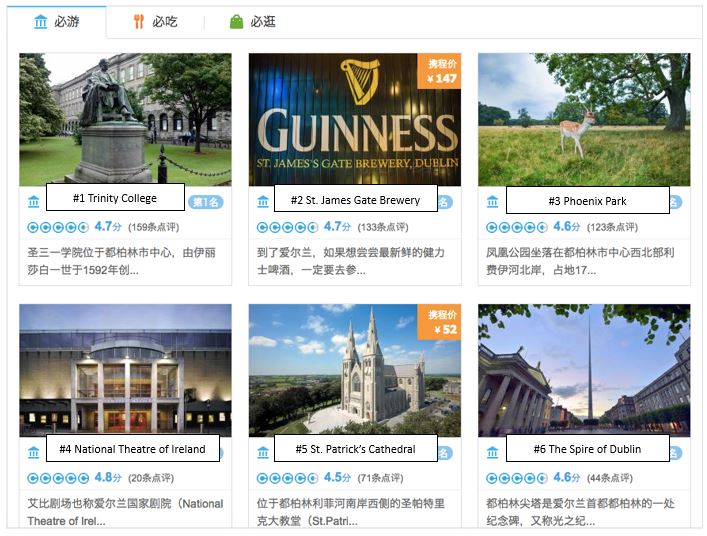The height and width of the screenshot is (536, 707).
Task: Open the 必游 attractions tab
Action: [57, 21]
